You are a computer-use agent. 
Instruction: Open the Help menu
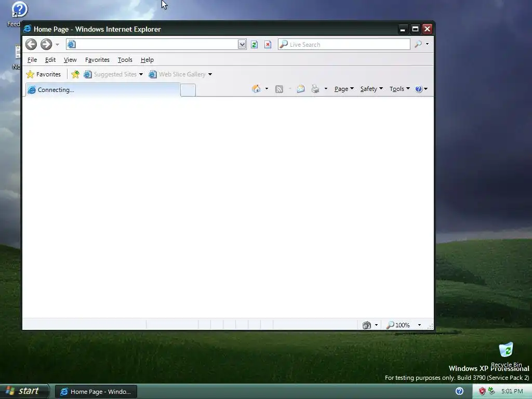147,60
